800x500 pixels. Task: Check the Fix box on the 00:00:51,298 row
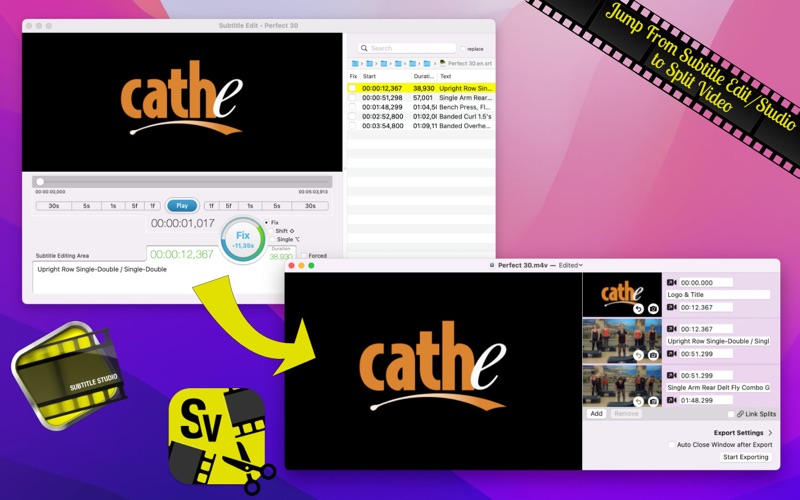point(352,97)
